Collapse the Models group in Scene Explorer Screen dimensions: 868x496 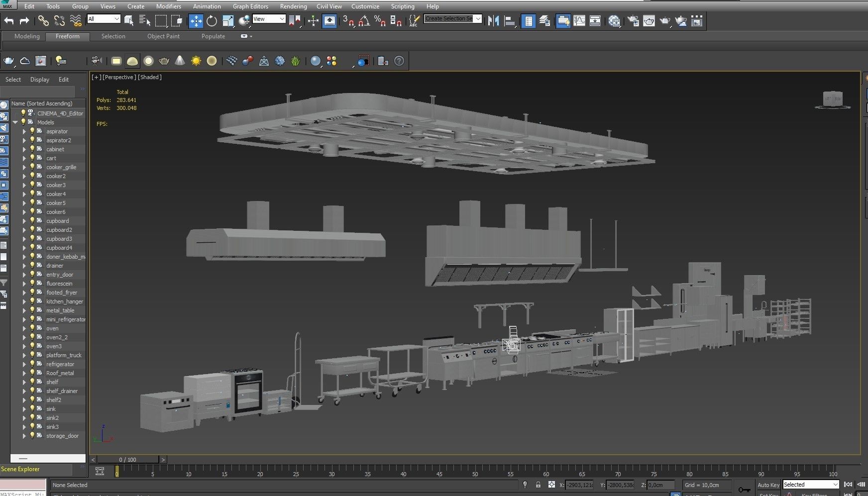(15, 122)
